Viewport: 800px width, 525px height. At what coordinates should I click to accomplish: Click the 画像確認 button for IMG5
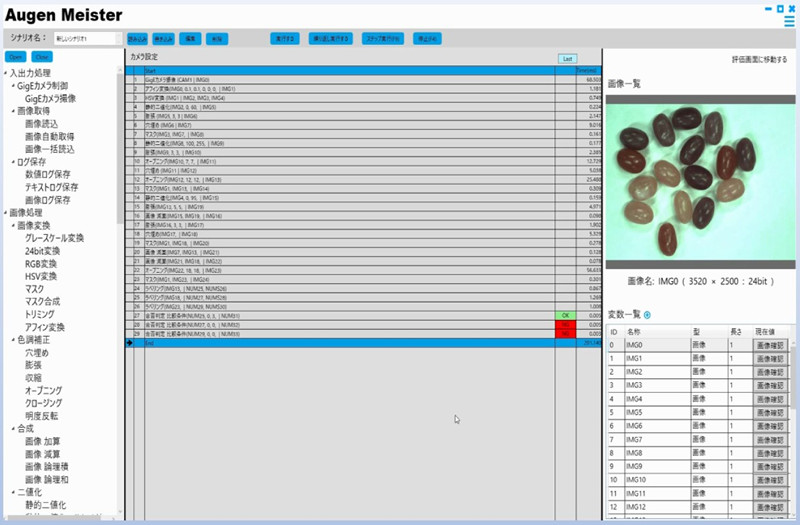[770, 413]
